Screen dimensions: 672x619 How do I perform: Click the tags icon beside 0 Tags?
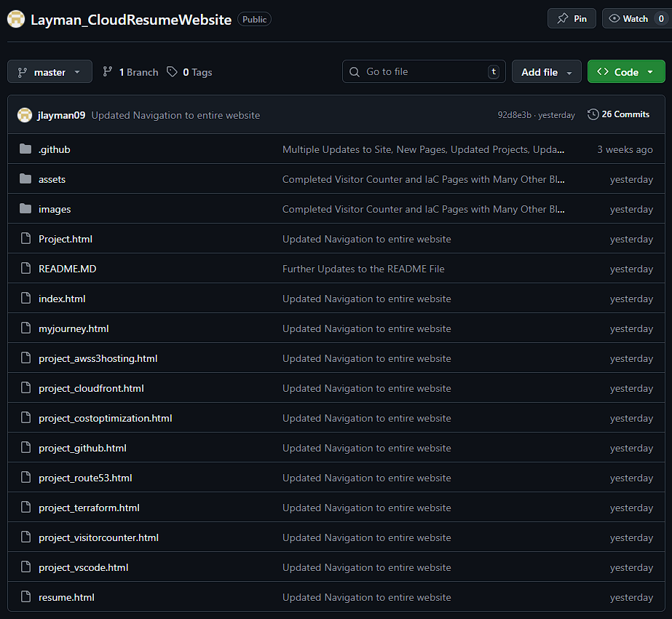click(x=172, y=72)
